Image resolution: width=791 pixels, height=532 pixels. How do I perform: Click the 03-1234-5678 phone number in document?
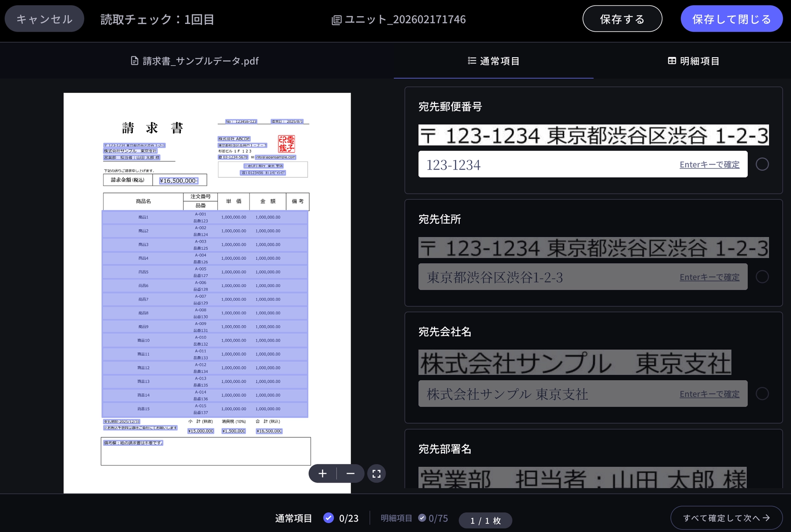pos(233,157)
